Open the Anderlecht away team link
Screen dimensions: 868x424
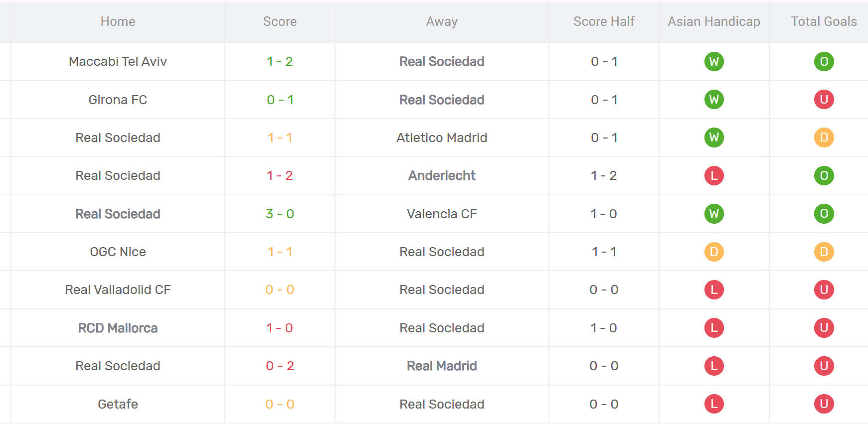click(x=442, y=175)
